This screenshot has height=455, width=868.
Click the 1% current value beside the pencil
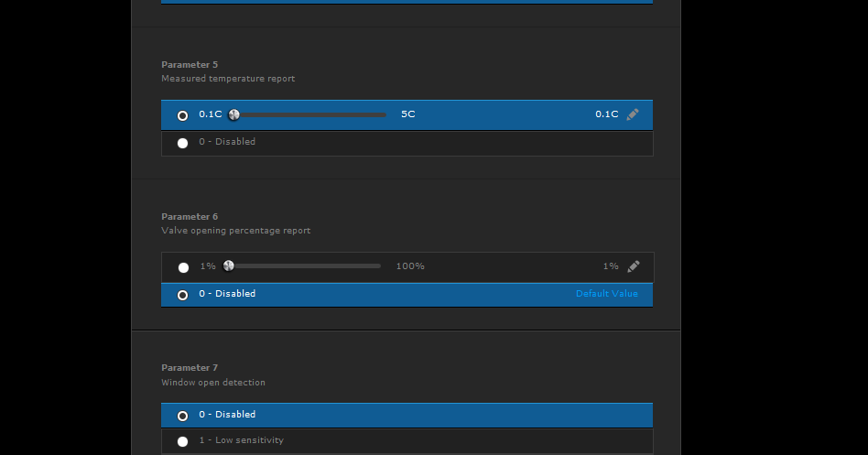click(x=611, y=266)
